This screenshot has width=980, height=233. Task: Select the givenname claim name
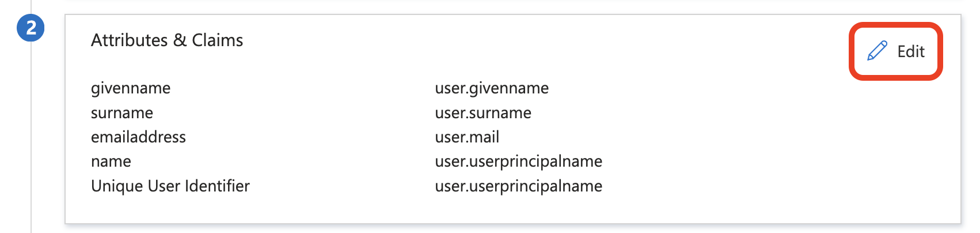coord(131,88)
